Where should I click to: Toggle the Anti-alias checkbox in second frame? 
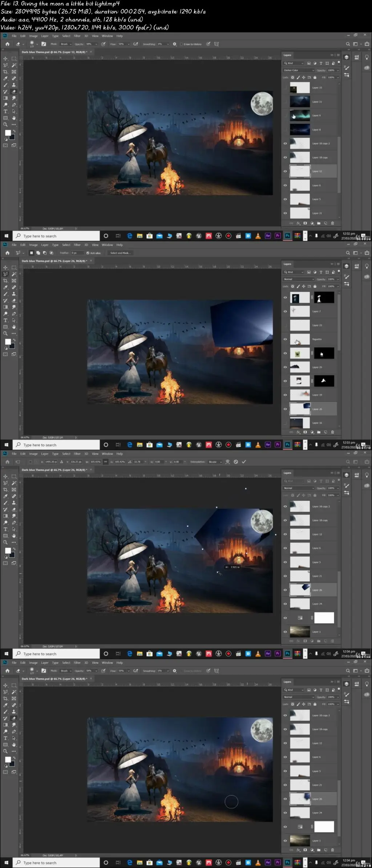tap(88, 253)
